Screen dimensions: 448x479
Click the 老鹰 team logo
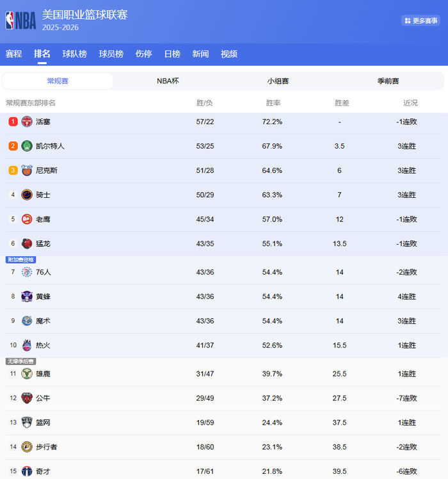27,219
